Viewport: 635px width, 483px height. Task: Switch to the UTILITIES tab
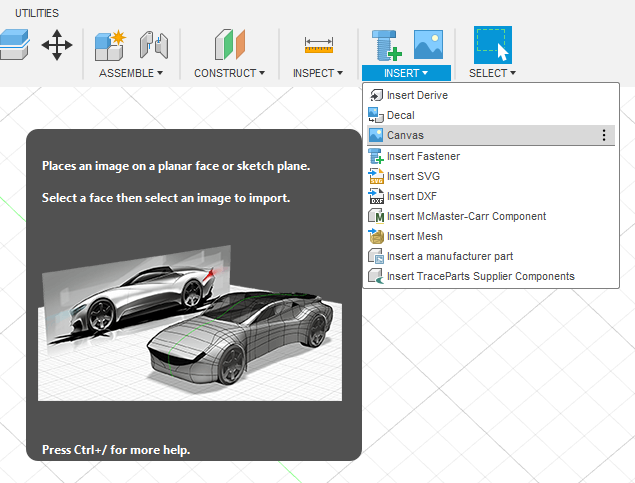(36, 13)
